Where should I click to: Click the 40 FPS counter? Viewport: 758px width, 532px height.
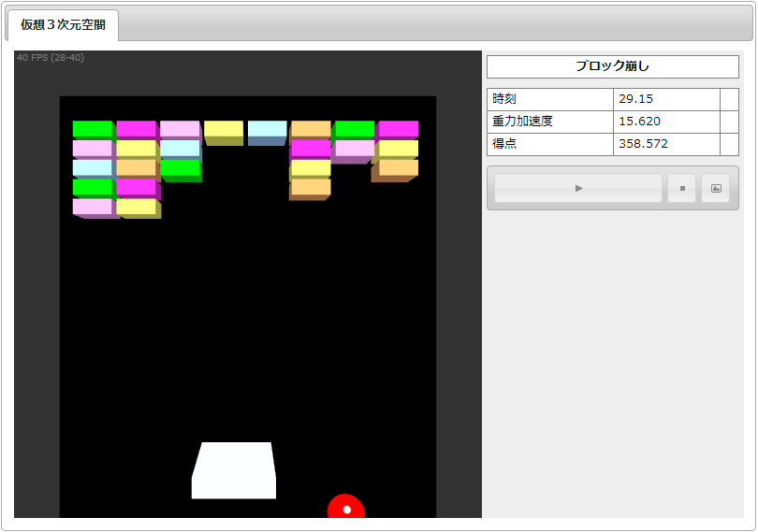(x=51, y=57)
